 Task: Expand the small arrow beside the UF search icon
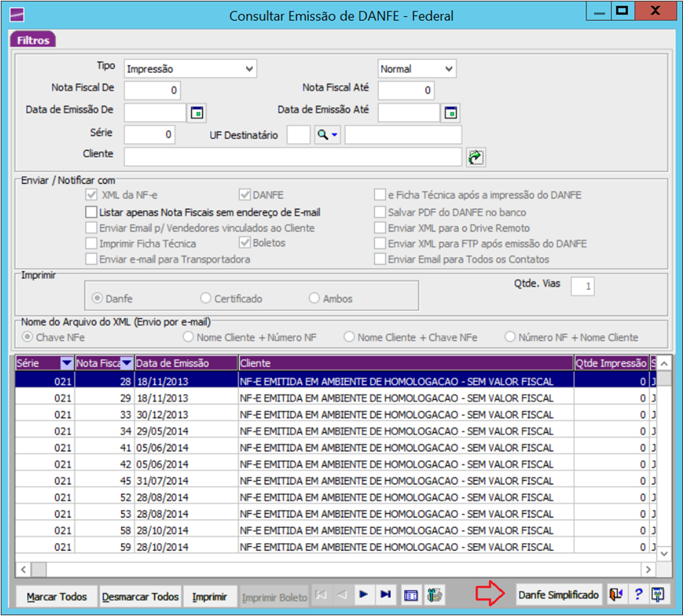(334, 135)
